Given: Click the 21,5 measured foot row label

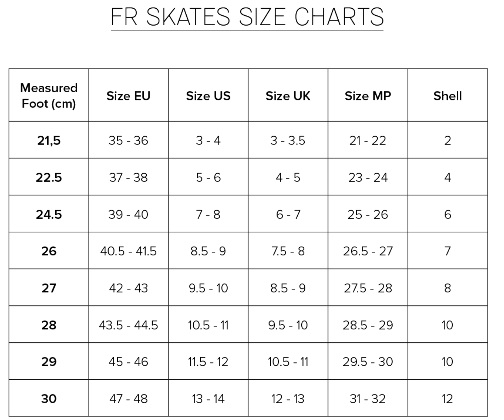Looking at the screenshot, I should tap(49, 140).
